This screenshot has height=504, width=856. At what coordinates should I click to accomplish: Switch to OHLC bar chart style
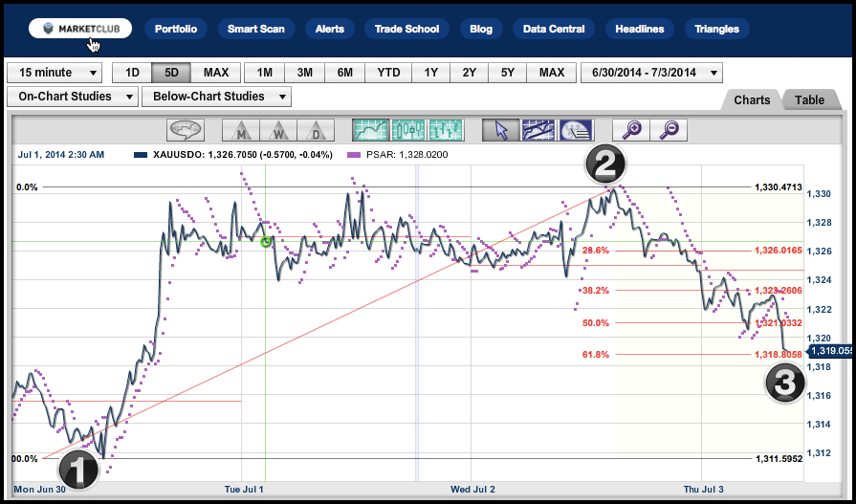[446, 130]
